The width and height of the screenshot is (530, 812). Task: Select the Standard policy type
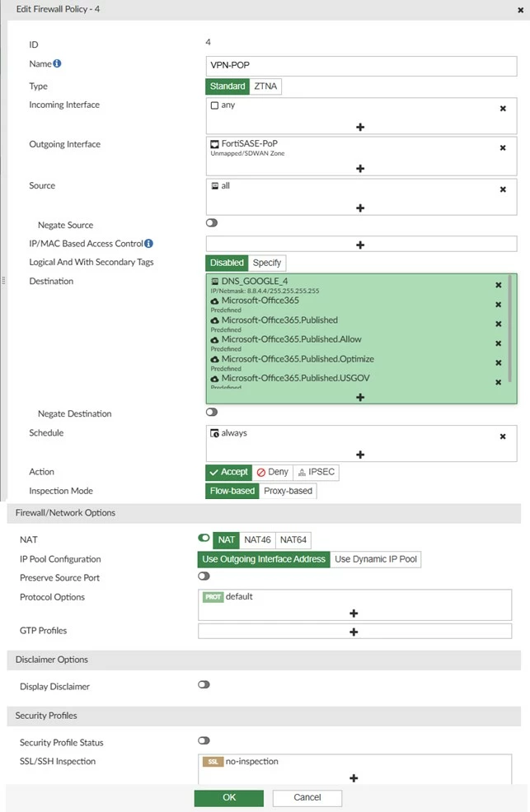pyautogui.click(x=227, y=86)
